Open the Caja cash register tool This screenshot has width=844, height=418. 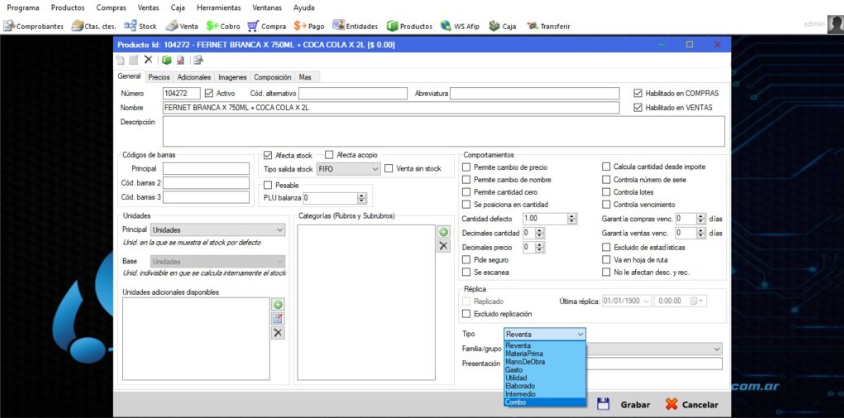click(x=503, y=26)
